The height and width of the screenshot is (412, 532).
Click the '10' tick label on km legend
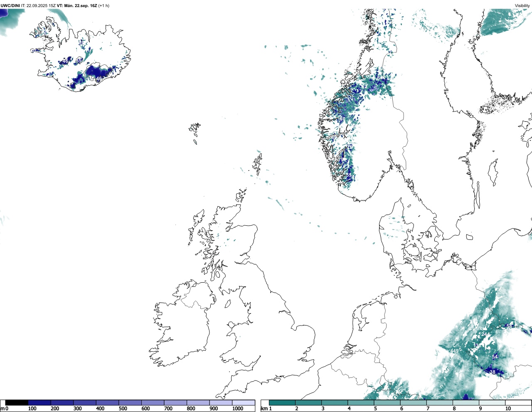point(508,409)
